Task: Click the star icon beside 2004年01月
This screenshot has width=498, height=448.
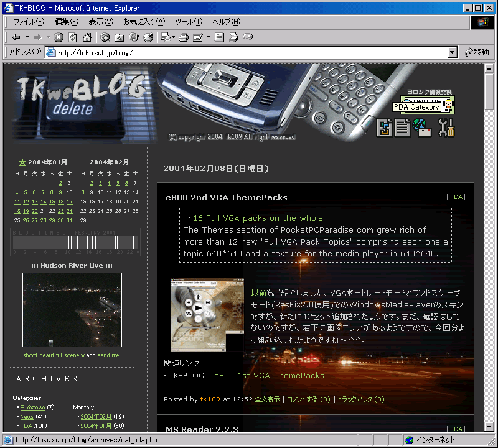Action: pos(22,162)
